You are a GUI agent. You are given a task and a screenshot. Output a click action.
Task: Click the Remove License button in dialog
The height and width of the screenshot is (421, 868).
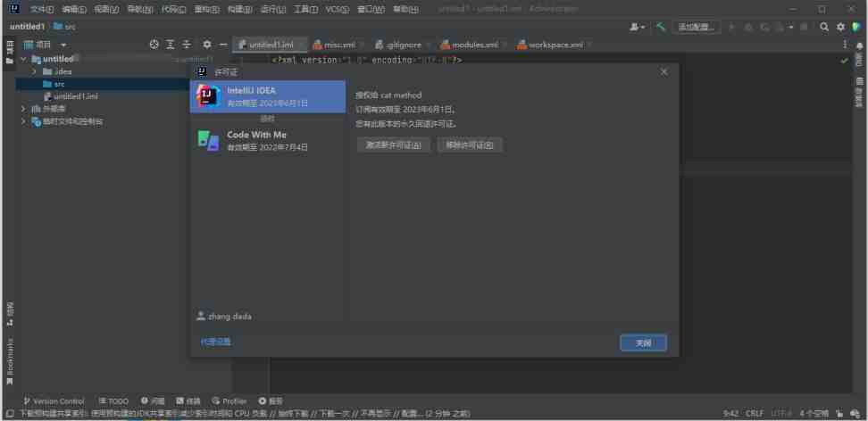tap(470, 145)
